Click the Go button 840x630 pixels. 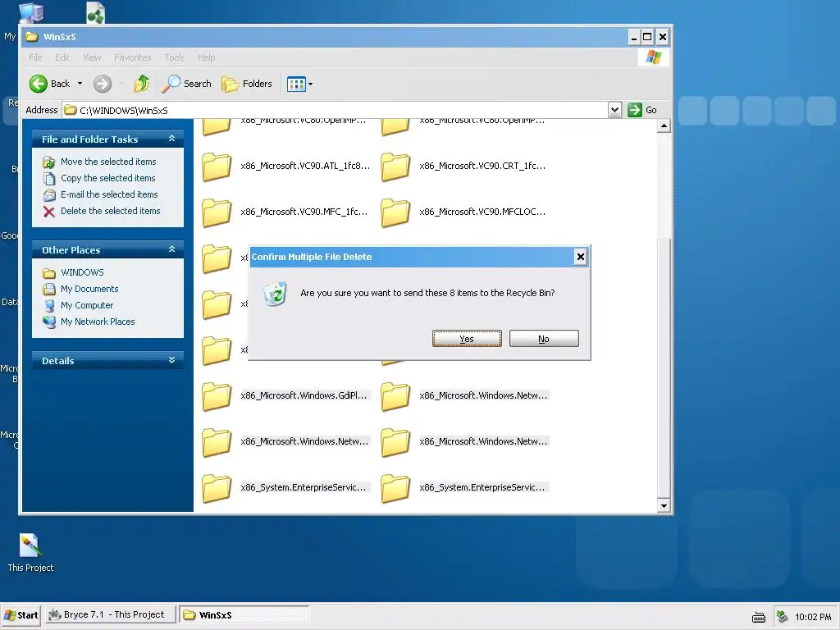click(x=642, y=110)
